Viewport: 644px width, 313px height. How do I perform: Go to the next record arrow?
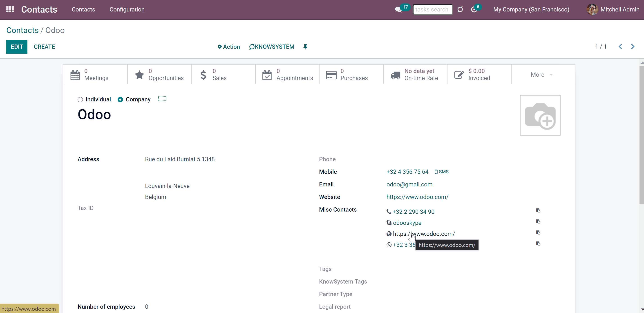click(633, 47)
